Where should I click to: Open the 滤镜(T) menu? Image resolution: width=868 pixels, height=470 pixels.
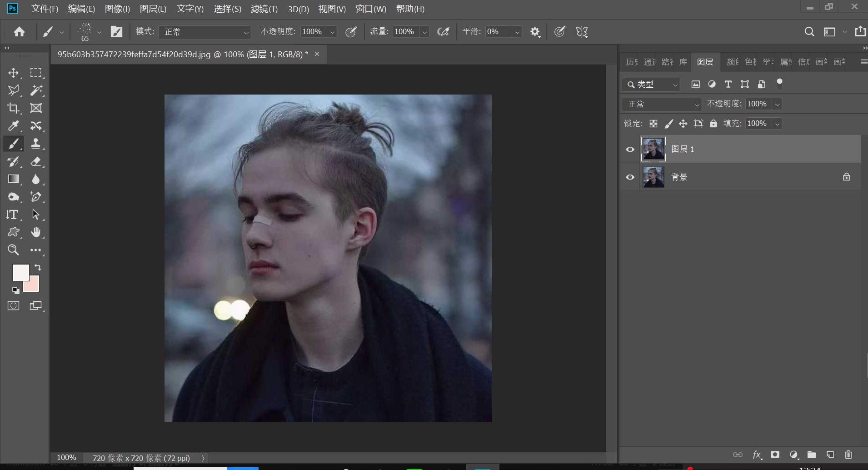[x=264, y=9]
